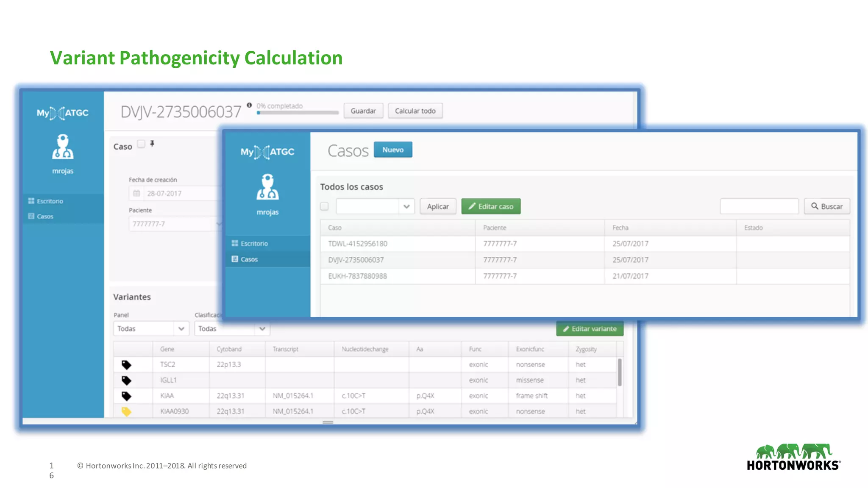Click the tag icon on KIAA row
The width and height of the screenshot is (868, 488).
(126, 396)
